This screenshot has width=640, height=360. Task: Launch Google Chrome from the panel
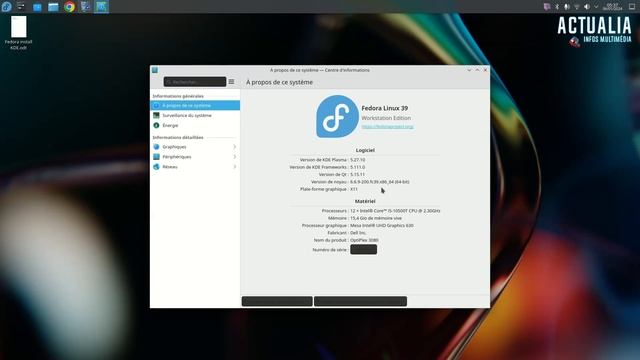pos(69,7)
